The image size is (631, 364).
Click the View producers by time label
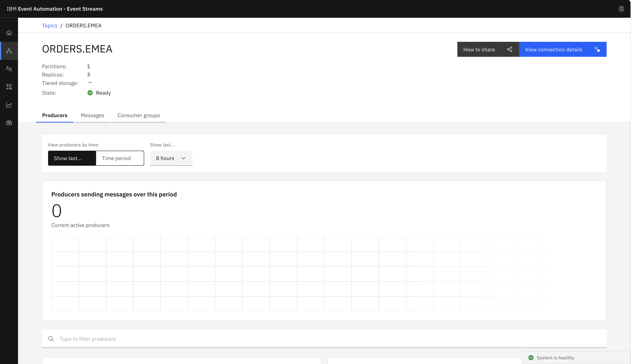point(74,145)
